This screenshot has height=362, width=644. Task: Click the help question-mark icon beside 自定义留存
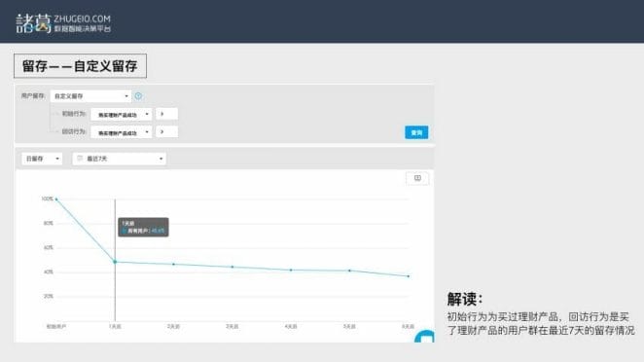138,96
